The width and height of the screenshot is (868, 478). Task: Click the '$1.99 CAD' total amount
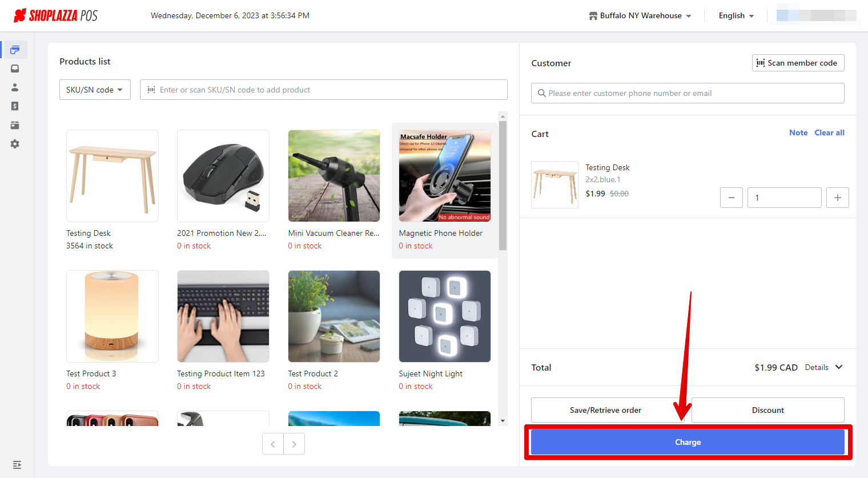(x=776, y=367)
